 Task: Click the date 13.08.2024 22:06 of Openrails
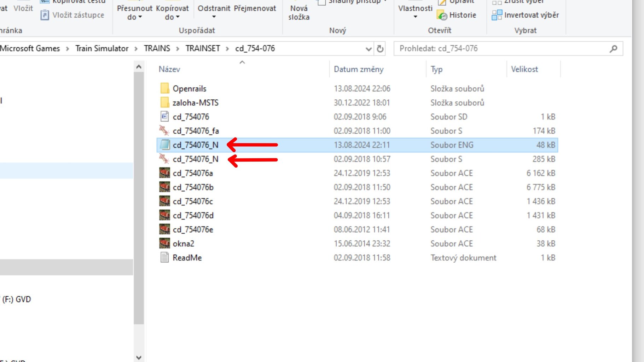point(362,88)
